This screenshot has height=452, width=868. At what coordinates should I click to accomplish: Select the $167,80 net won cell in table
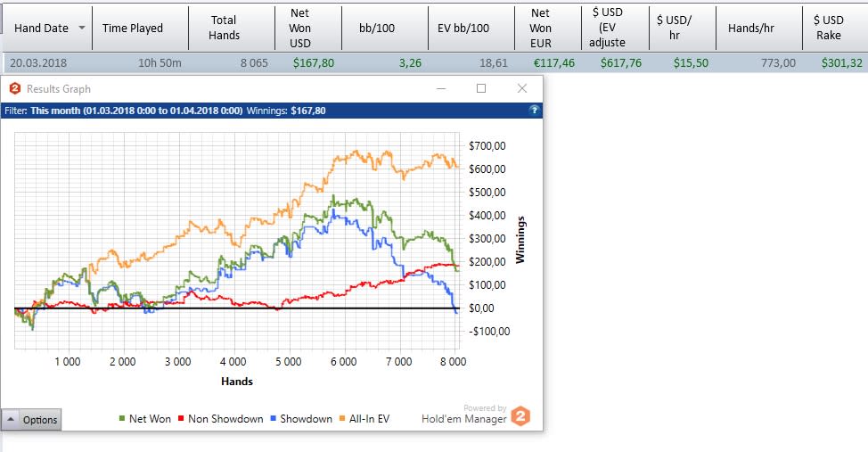coord(314,62)
